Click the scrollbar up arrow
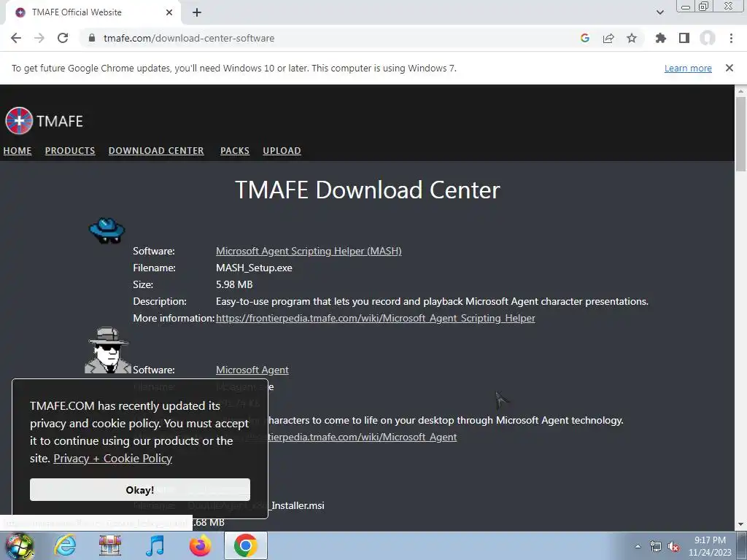The height and width of the screenshot is (560, 747). point(740,90)
